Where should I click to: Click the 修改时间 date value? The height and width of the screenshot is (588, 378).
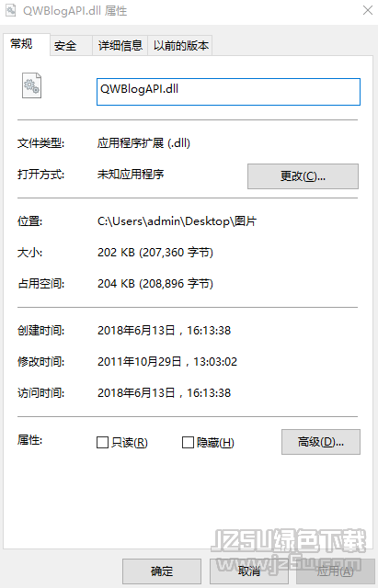coord(167,362)
